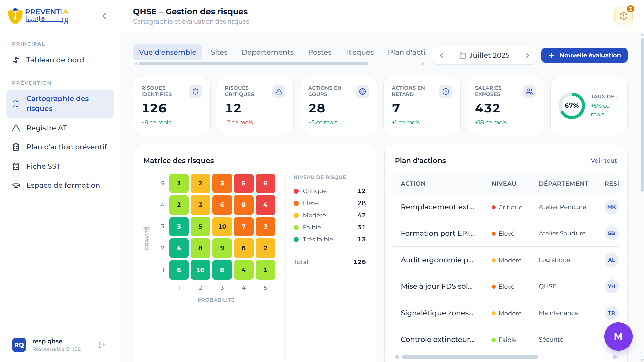Switch to Risques tab
644x362 pixels.
click(x=360, y=52)
